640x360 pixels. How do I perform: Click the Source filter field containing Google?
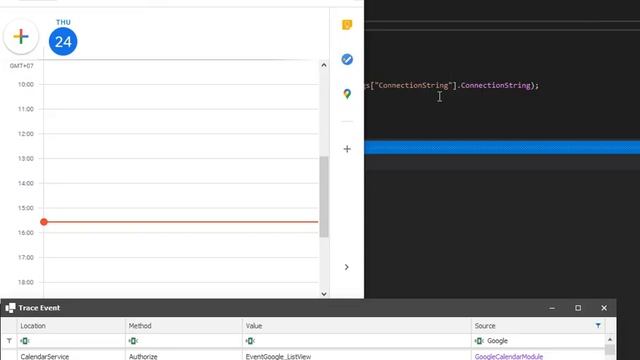point(538,341)
